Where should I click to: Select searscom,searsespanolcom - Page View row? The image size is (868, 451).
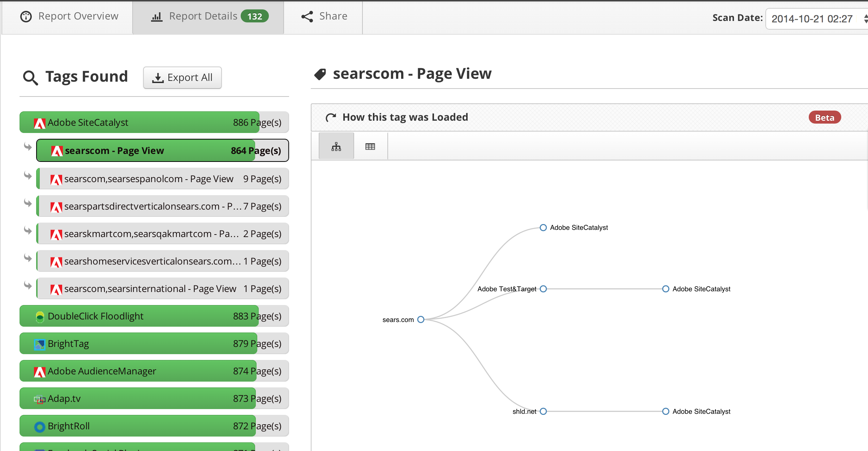pos(163,179)
